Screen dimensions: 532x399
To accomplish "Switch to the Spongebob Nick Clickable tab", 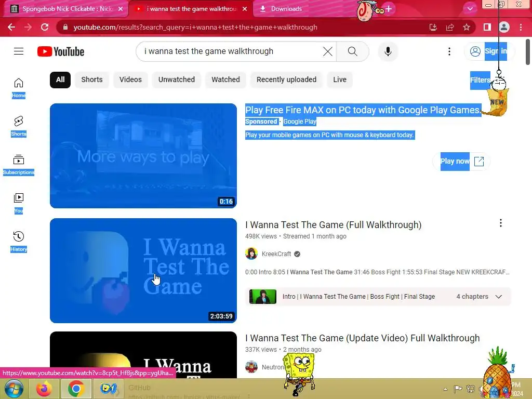I will [67, 9].
